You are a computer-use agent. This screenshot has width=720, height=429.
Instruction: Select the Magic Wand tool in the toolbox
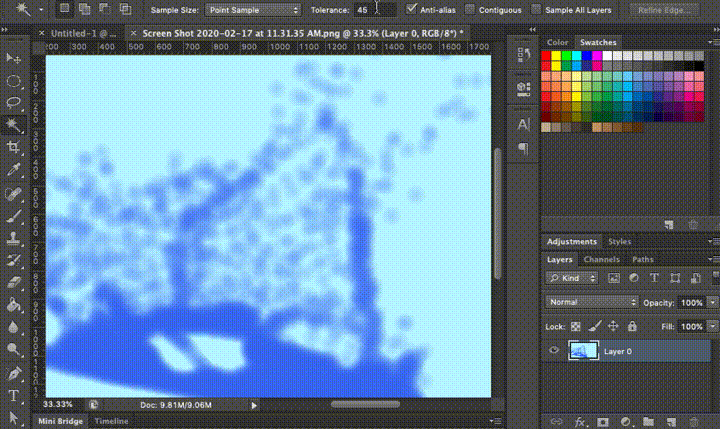[13, 124]
